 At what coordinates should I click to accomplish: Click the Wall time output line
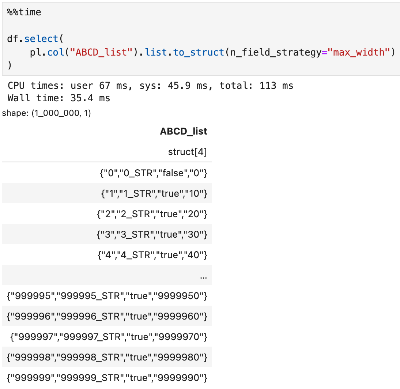click(59, 98)
